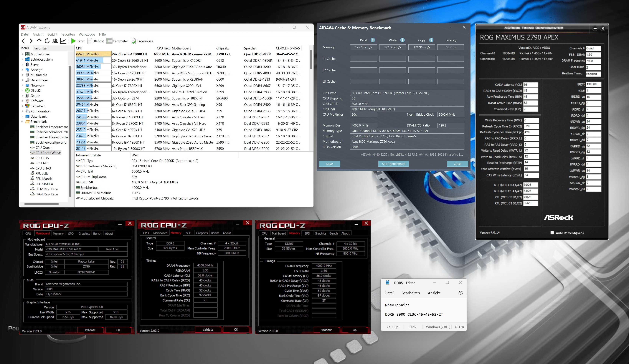This screenshot has width=629, height=364.
Task: Switch to SPD tab in middle CPU-Z
Action: point(189,233)
